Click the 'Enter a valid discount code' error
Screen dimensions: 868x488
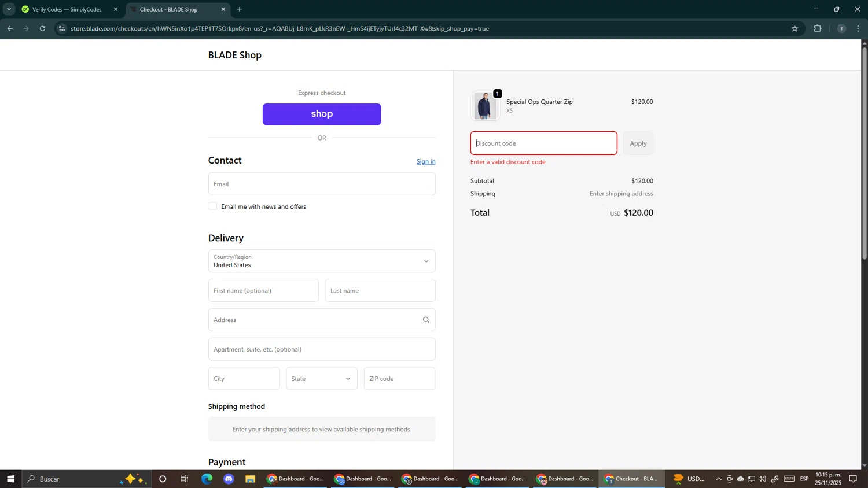508,162
